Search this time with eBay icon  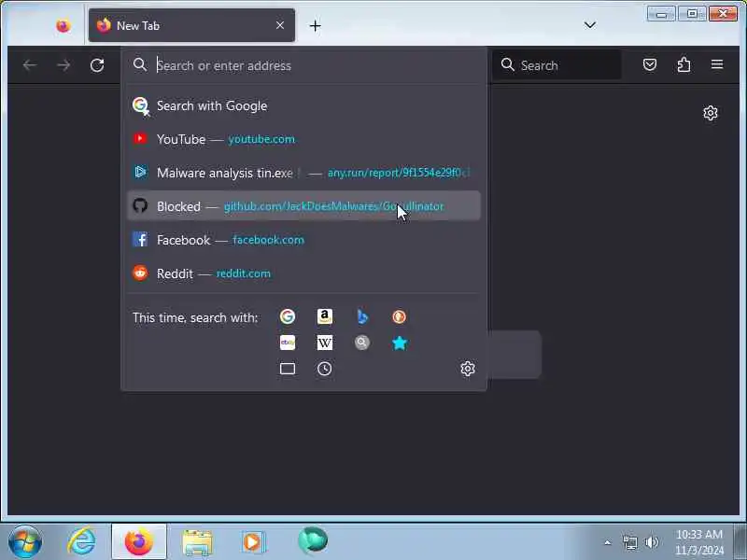(x=288, y=343)
